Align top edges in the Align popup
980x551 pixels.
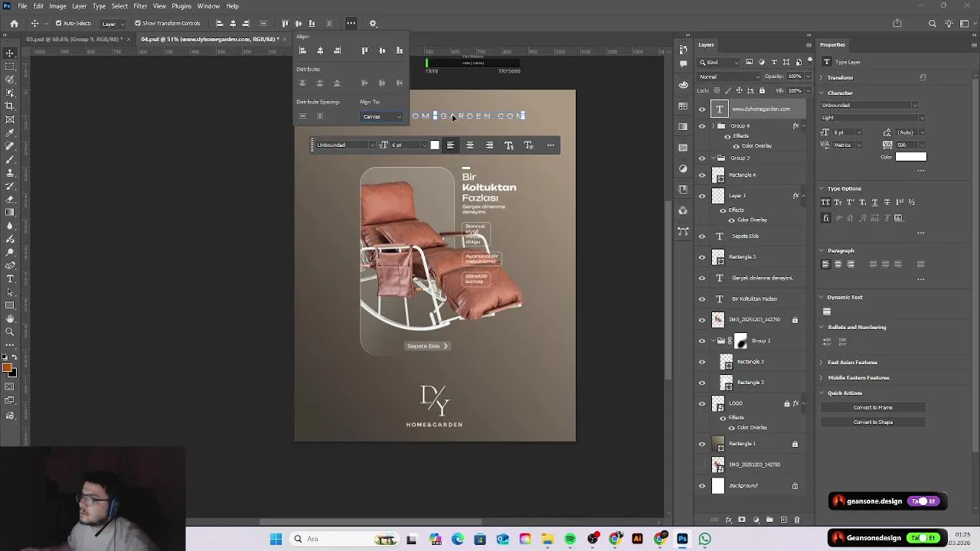(x=364, y=51)
